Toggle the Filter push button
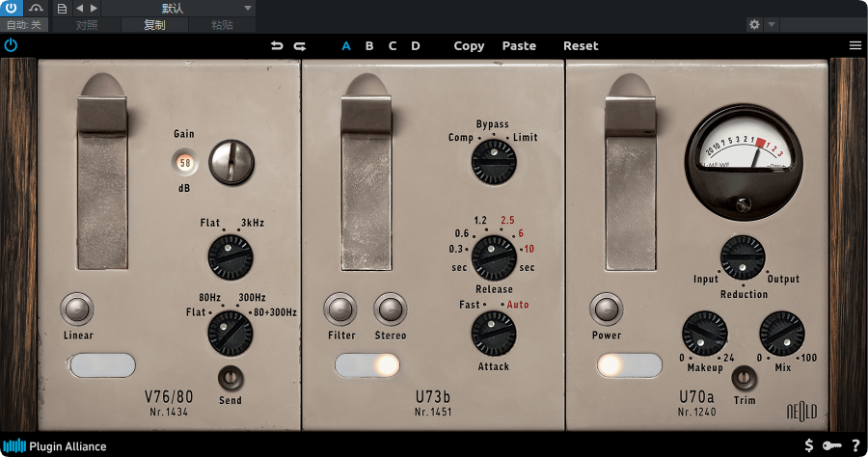This screenshot has height=457, width=868. (x=340, y=309)
